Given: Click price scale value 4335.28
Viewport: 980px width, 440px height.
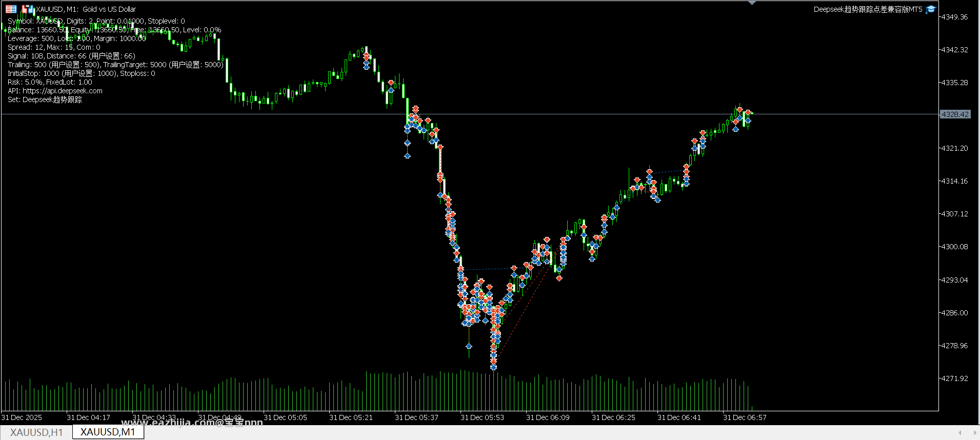Looking at the screenshot, I should tap(954, 83).
